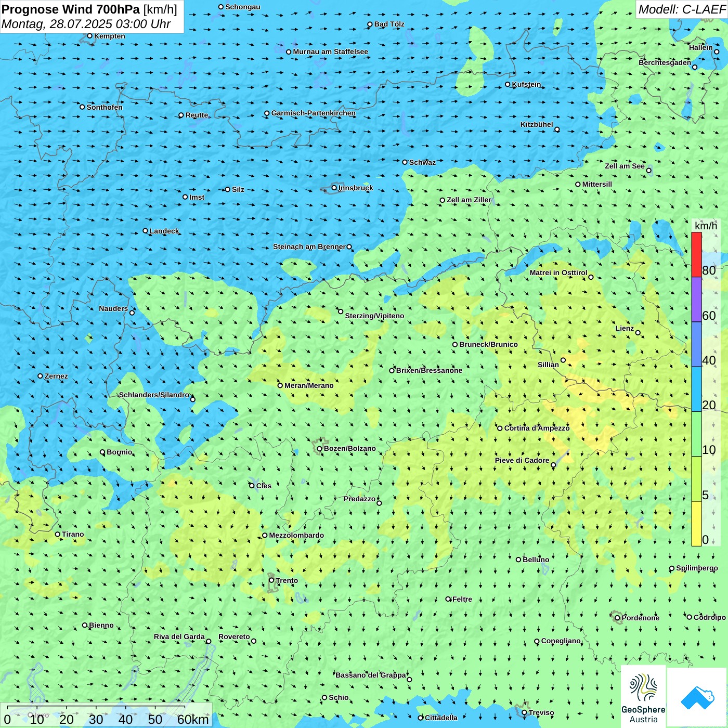
Task: Click the 'Zell am See' label
Action: (x=625, y=166)
